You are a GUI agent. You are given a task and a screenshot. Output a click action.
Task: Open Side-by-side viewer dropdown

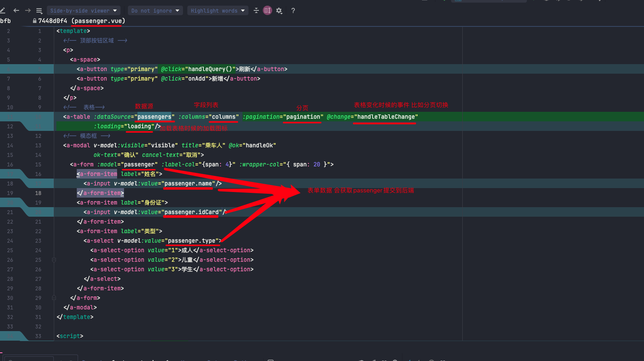pyautogui.click(x=84, y=10)
